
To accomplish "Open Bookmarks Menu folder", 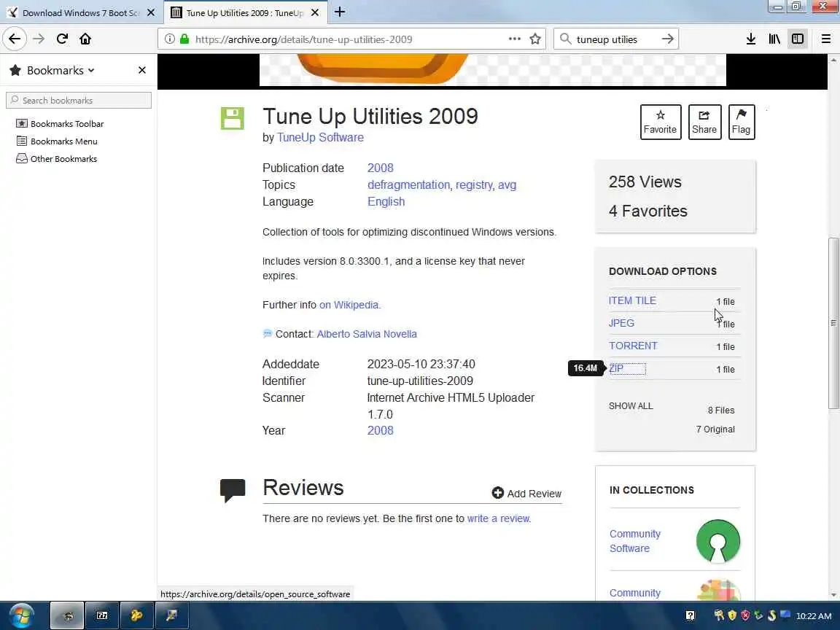I will click(57, 141).
